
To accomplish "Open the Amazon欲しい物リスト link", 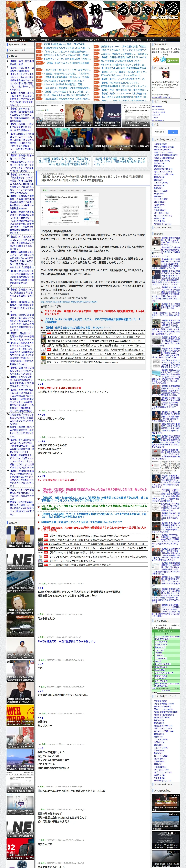I will pyautogui.click(x=162, y=97).
